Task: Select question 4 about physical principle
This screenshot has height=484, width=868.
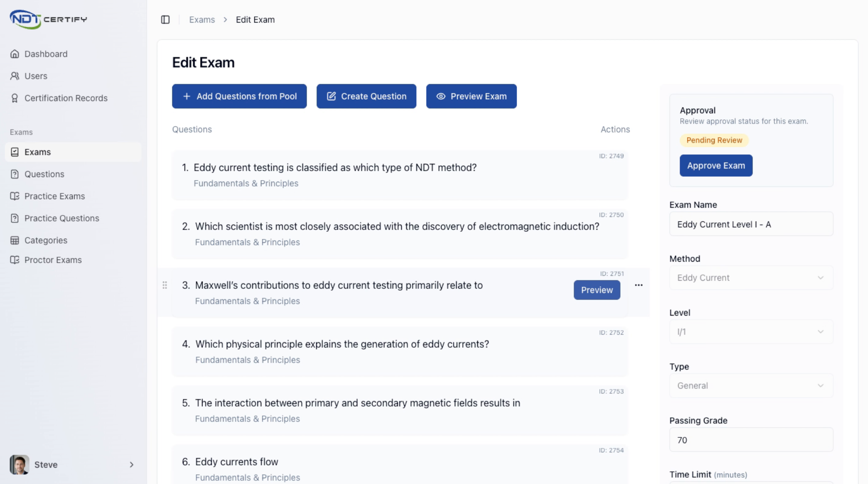Action: 400,352
